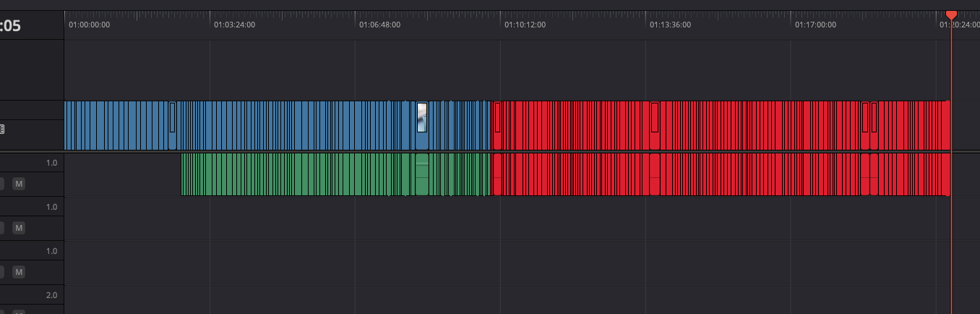Jump to 01:00:00:00 on the timeline ruler
Screen dimensions: 980x314
coord(89,25)
